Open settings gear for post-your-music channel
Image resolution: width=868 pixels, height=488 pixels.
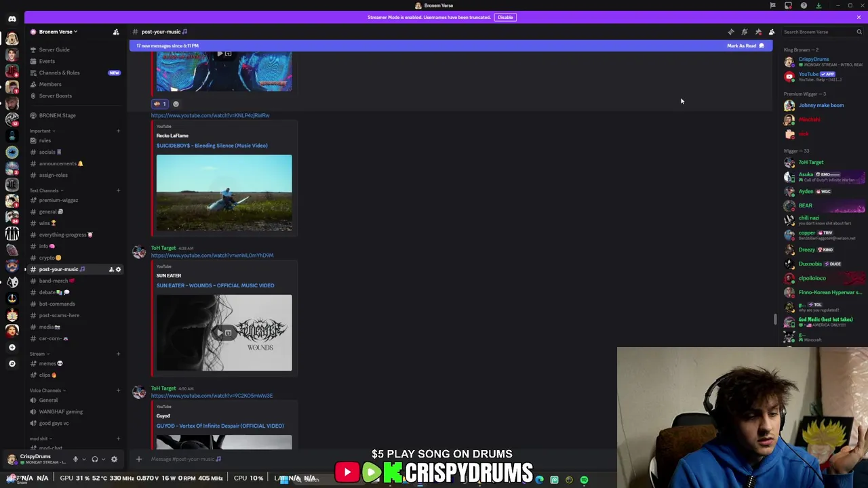pos(118,269)
